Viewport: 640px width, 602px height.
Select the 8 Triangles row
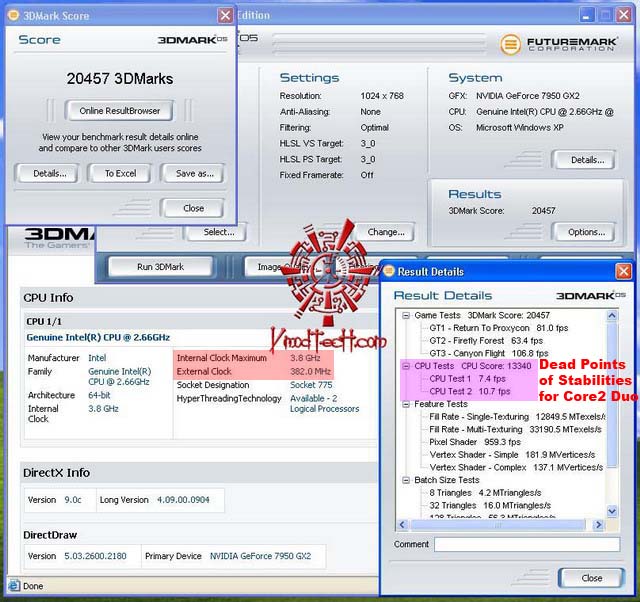[x=485, y=493]
